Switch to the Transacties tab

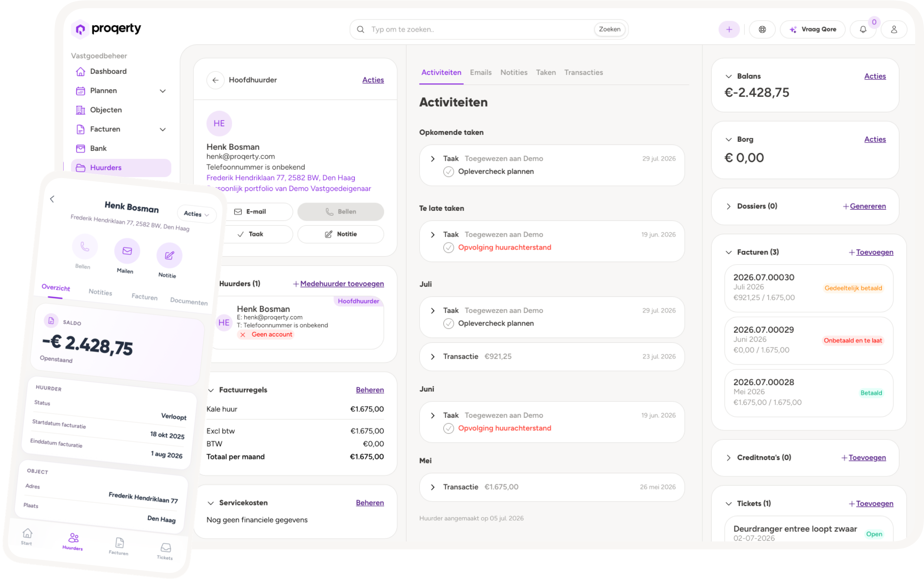583,73
